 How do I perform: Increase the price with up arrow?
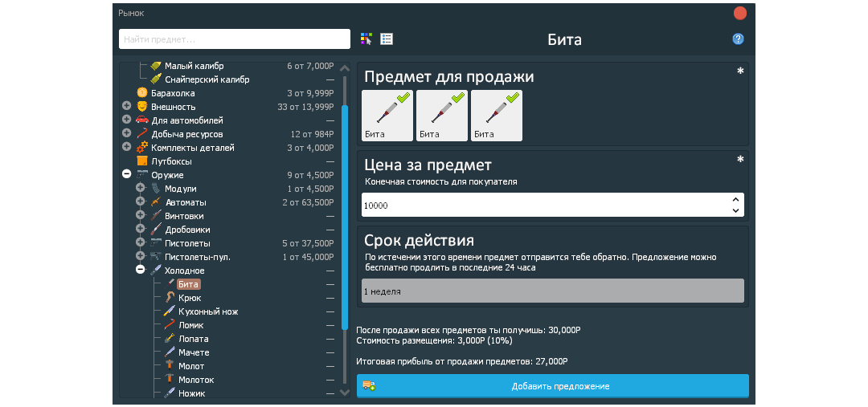coord(735,199)
